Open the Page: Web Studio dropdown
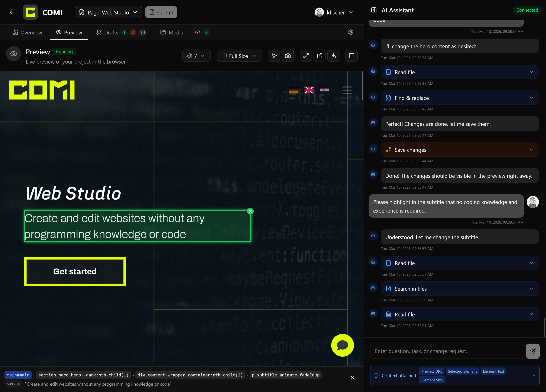 point(108,12)
